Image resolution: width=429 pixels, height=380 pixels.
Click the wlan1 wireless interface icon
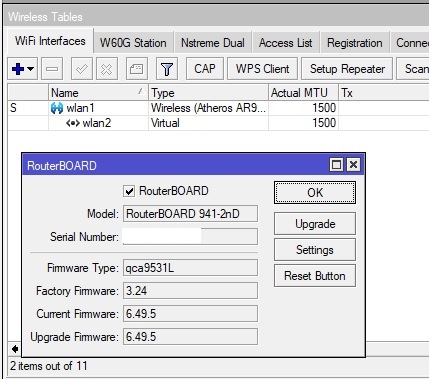click(57, 108)
